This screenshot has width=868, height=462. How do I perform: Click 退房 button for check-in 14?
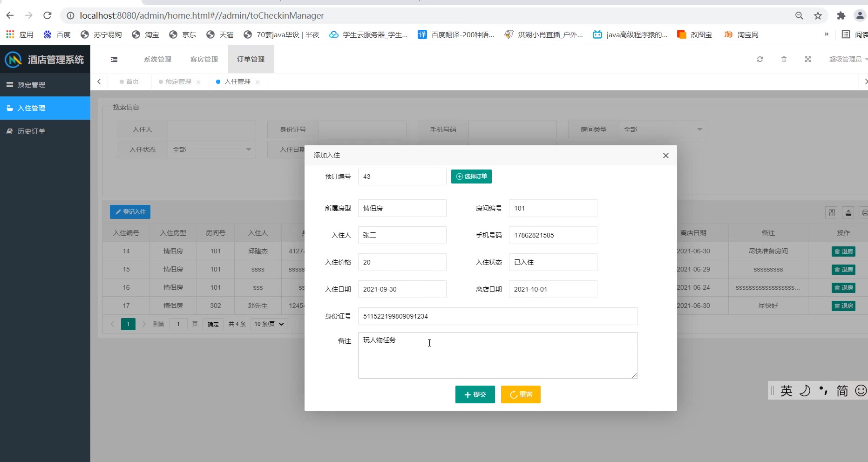[843, 251]
